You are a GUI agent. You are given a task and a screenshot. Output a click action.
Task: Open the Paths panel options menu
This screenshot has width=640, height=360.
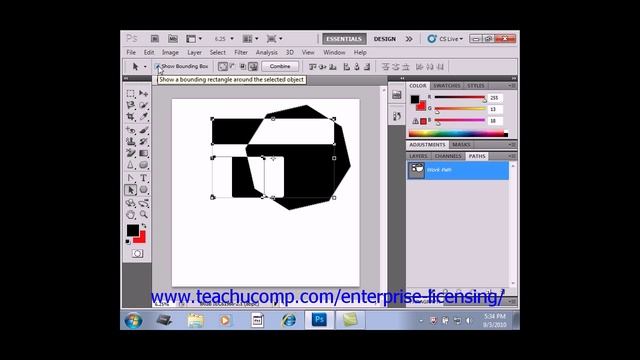[x=512, y=156]
